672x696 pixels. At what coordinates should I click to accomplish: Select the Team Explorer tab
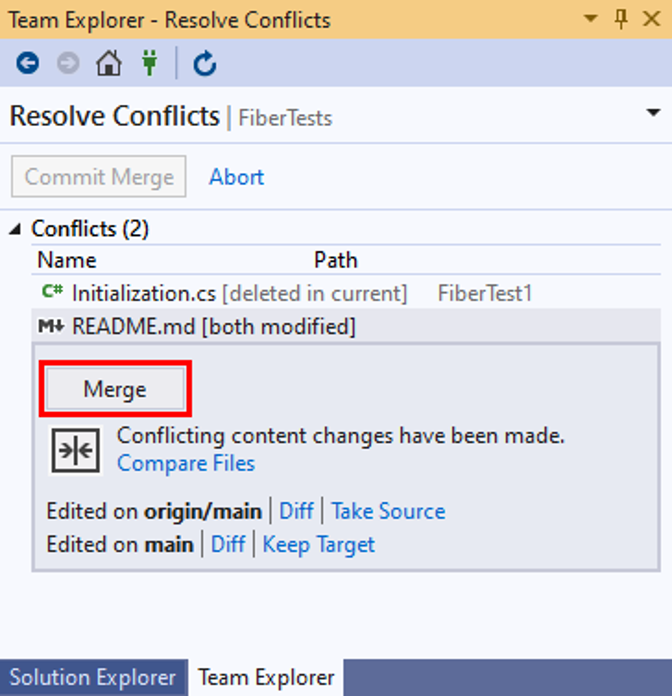[265, 677]
